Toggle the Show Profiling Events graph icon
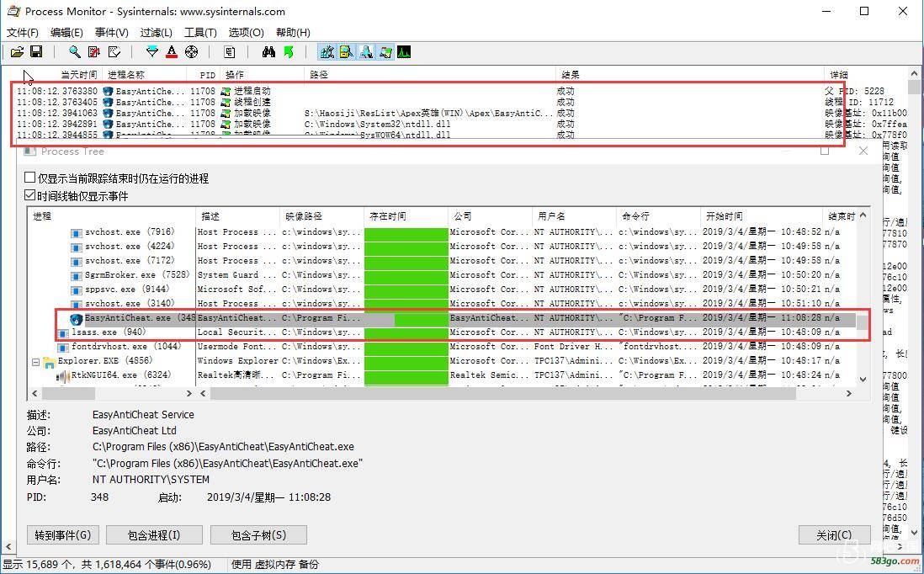The image size is (924, 574). pos(404,52)
